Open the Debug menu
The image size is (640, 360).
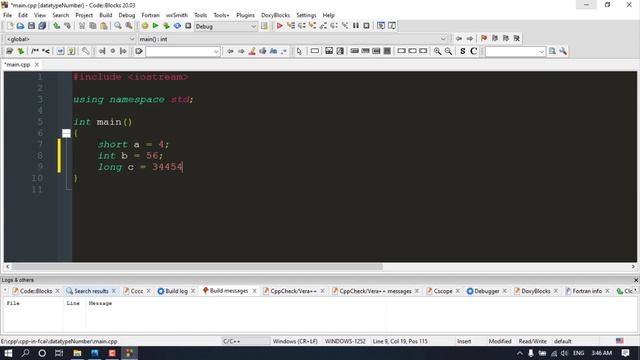click(x=127, y=15)
